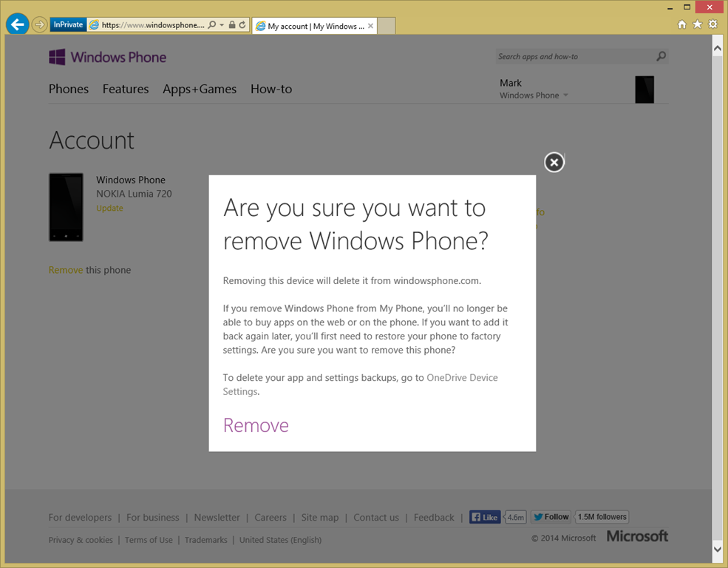Viewport: 728px width, 568px height.
Task: Click the search magnifier on Windows Phone site
Action: point(661,56)
